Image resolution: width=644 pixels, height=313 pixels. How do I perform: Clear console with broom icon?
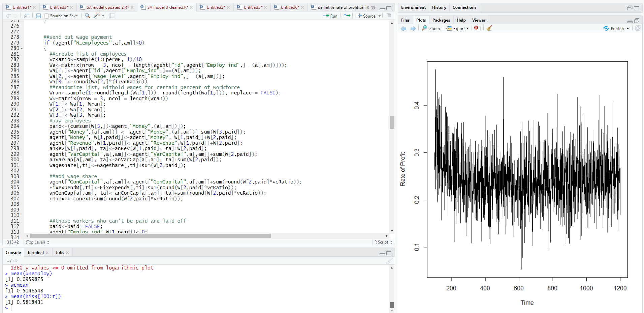[389, 261]
